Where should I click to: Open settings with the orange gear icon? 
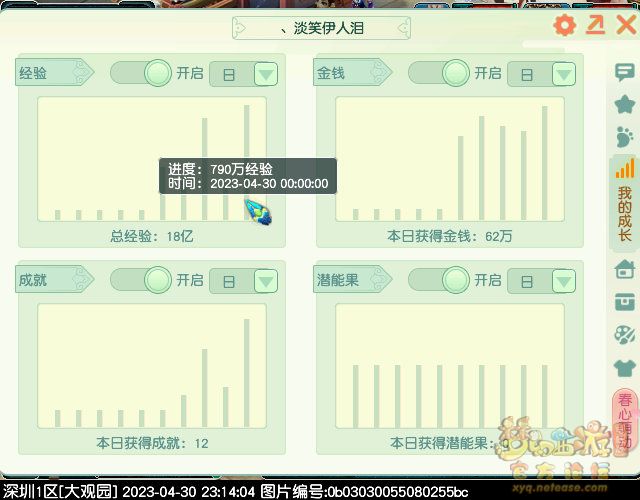coord(565,26)
